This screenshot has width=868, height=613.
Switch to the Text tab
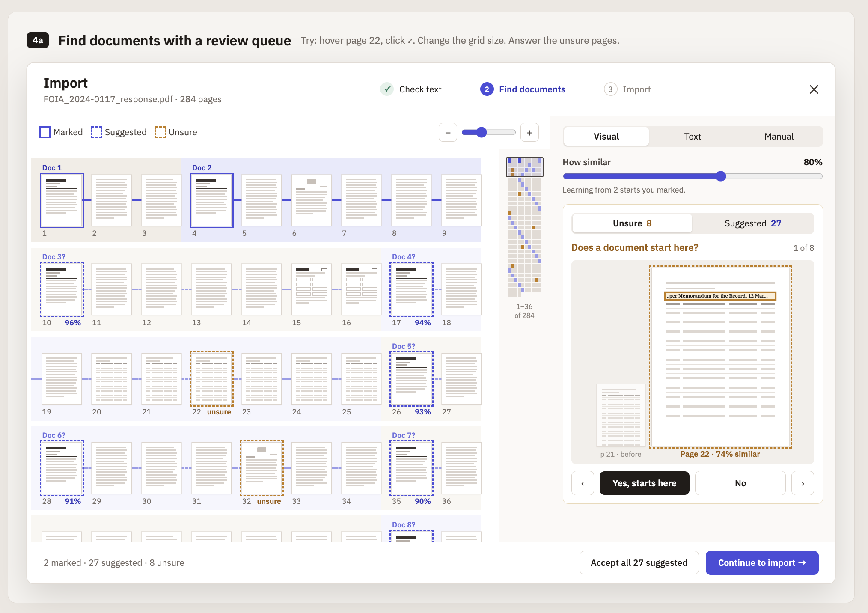[692, 137]
